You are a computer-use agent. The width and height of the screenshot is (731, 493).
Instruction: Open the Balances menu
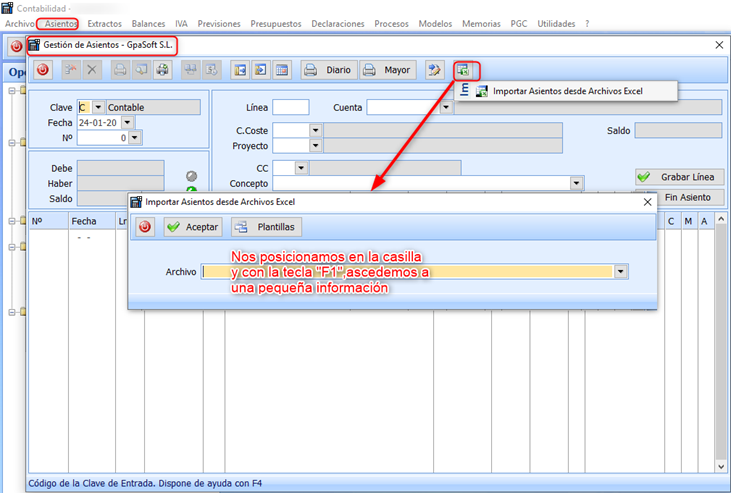148,22
